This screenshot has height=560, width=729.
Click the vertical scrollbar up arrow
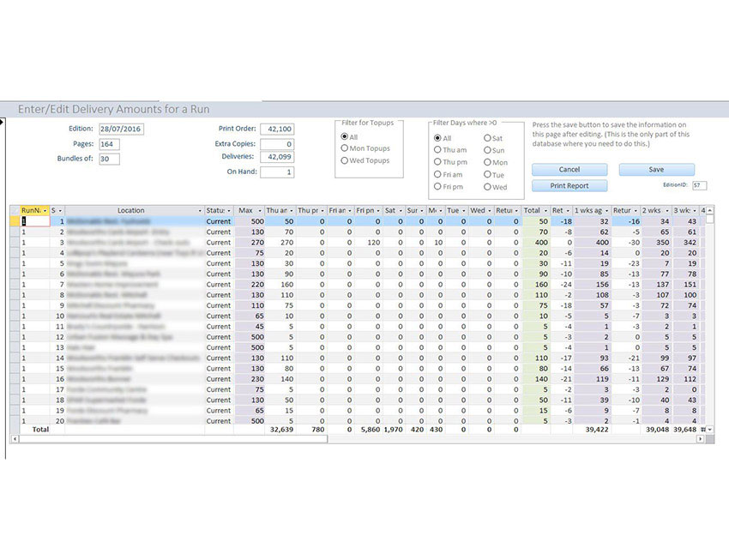point(709,210)
